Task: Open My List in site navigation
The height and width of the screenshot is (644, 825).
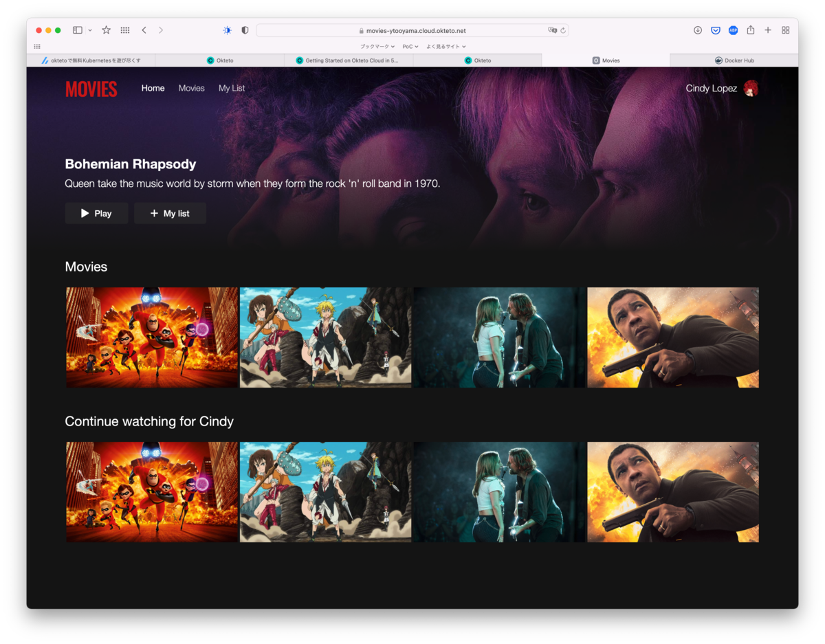Action: pyautogui.click(x=232, y=88)
